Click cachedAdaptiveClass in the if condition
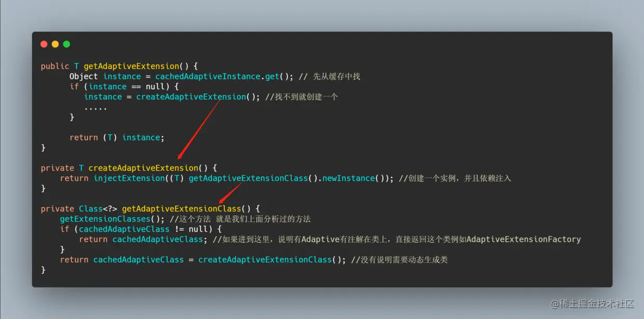Screen dimensions: 644x319 click(x=124, y=229)
